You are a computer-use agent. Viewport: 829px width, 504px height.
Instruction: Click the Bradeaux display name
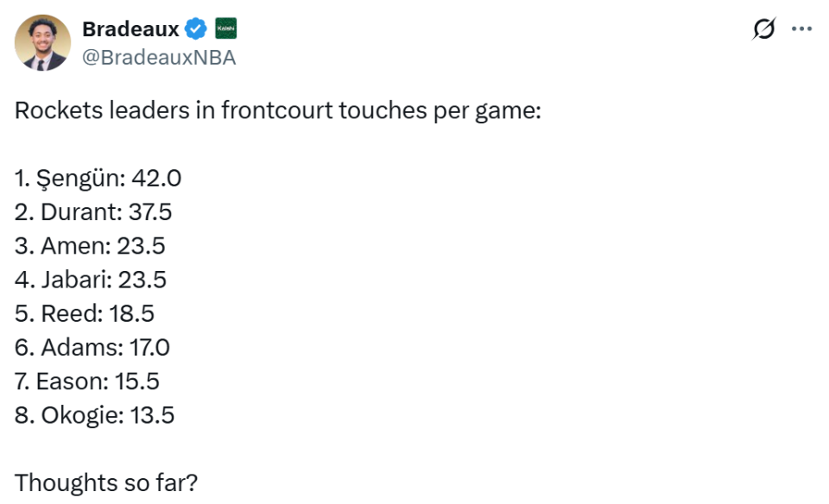(x=130, y=29)
